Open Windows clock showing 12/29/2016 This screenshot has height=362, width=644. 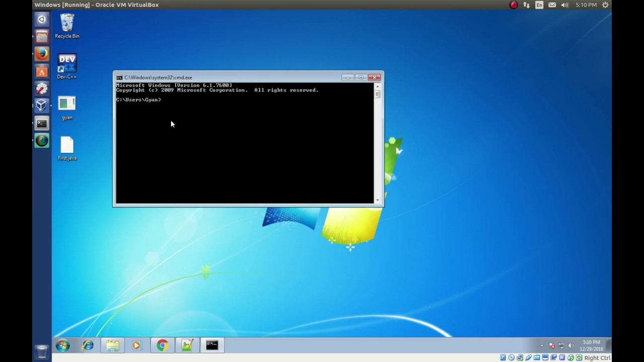tap(591, 345)
